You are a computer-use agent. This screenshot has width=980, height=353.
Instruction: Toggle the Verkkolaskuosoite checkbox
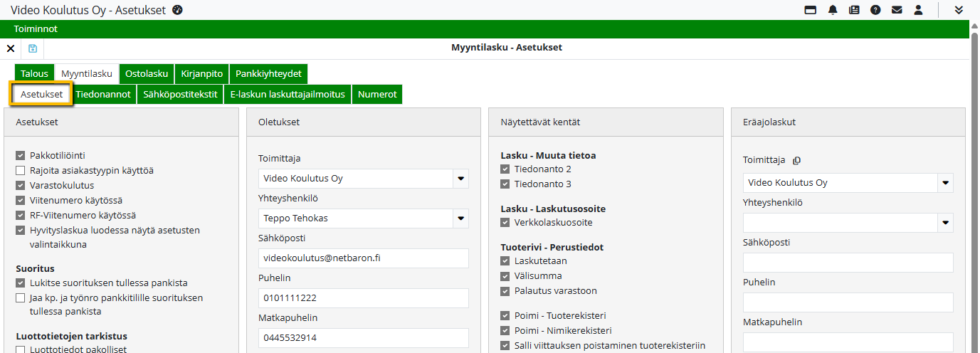pos(505,223)
